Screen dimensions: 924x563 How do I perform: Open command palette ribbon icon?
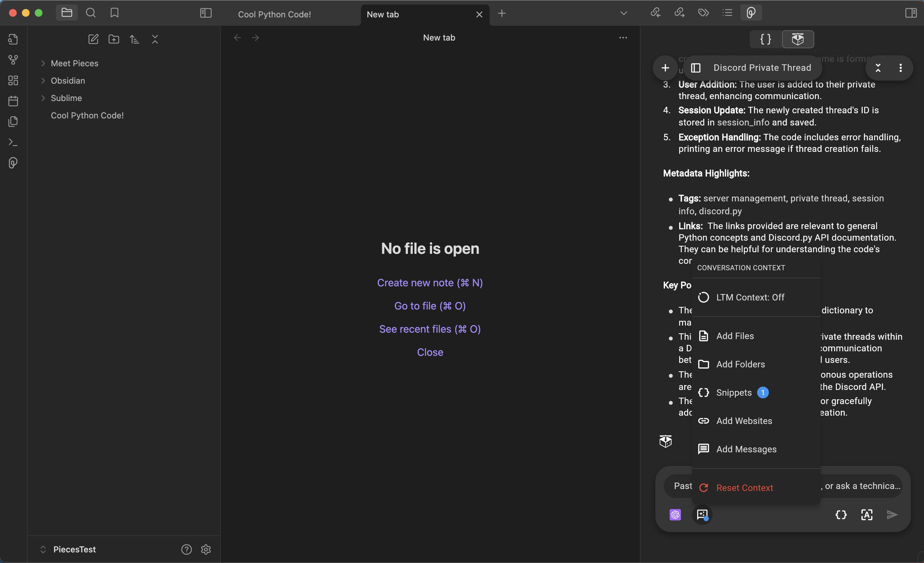tap(13, 142)
